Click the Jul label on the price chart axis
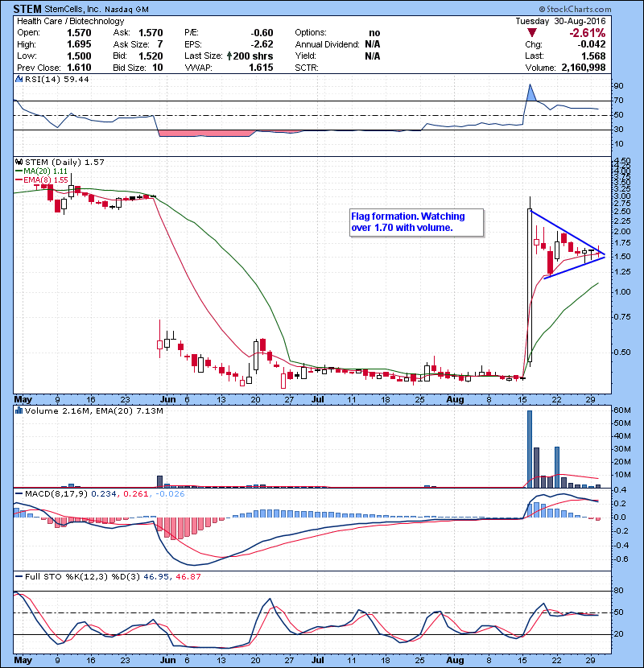Viewport: 644px width, 668px height. 318,400
